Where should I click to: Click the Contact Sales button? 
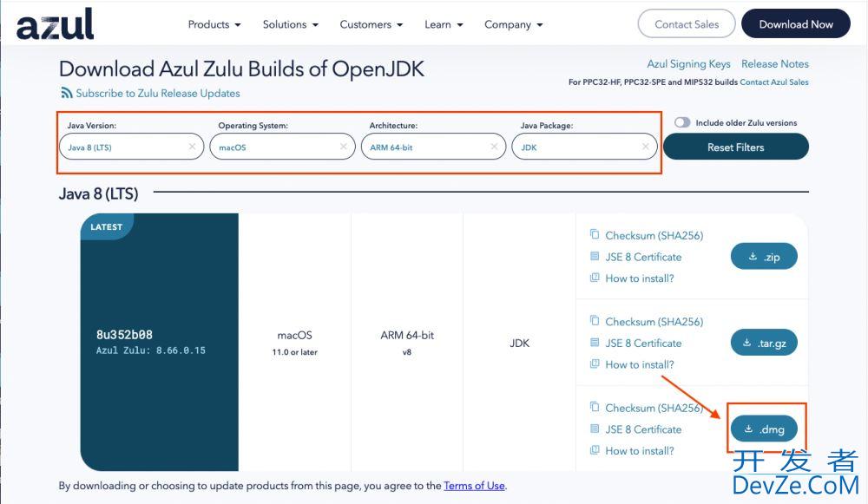(687, 23)
